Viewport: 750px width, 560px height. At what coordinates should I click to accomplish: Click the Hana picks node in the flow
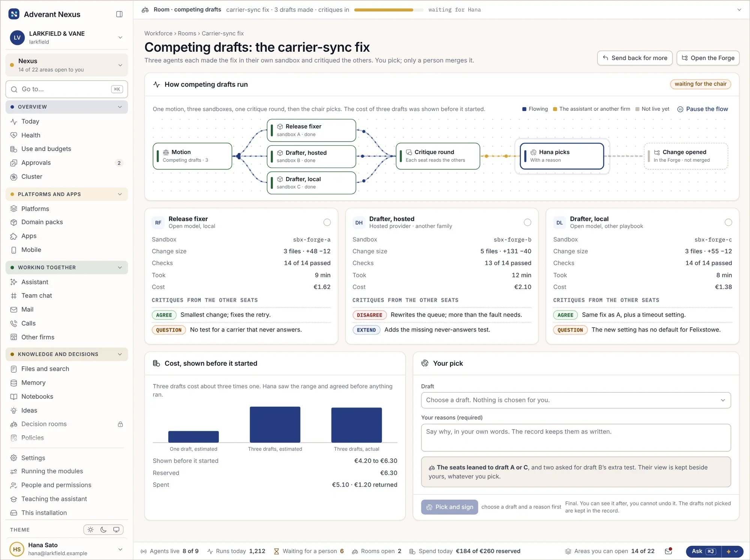tap(562, 156)
